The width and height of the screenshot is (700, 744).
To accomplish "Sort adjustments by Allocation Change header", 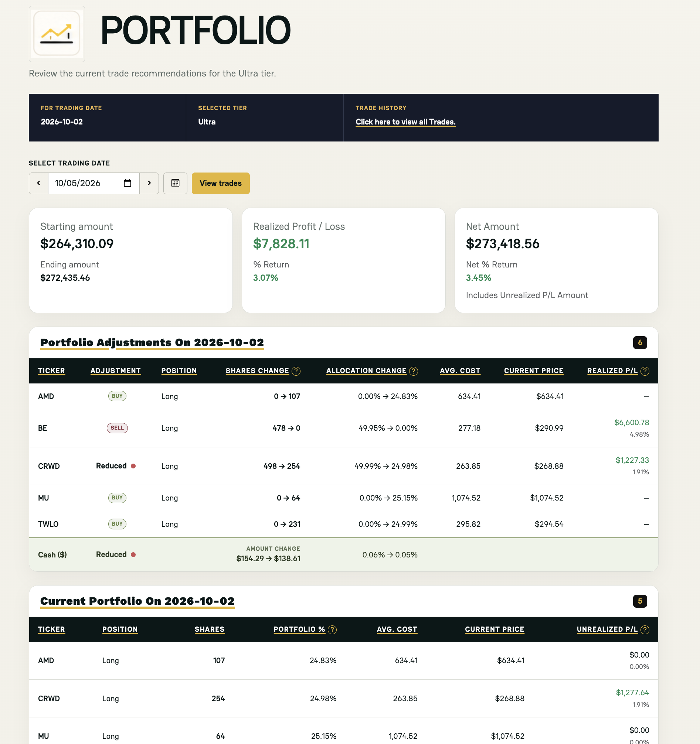I will coord(366,371).
